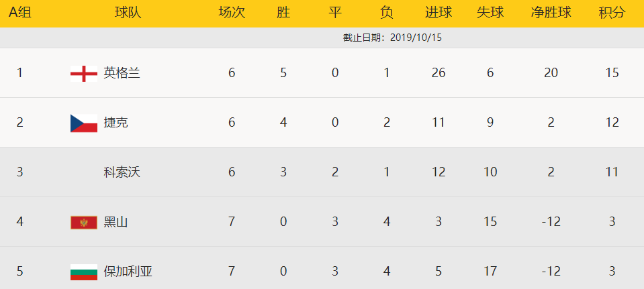Open the 保加利亚 team link
644x289 pixels.
point(128,272)
